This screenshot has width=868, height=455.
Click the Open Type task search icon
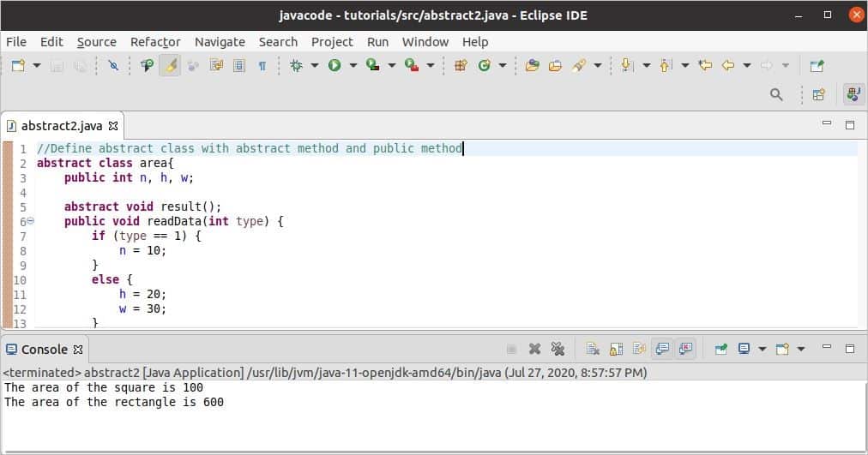pos(147,66)
